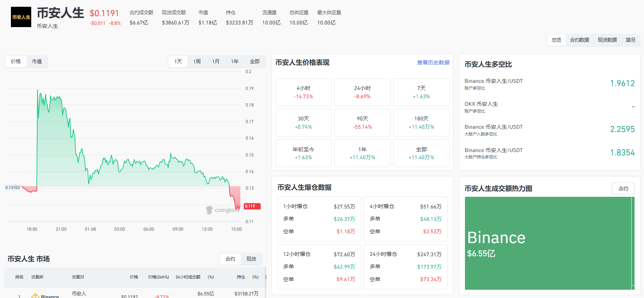Click the 0.13103 reference price label
The width and height of the screenshot is (644, 298).
(x=13, y=187)
